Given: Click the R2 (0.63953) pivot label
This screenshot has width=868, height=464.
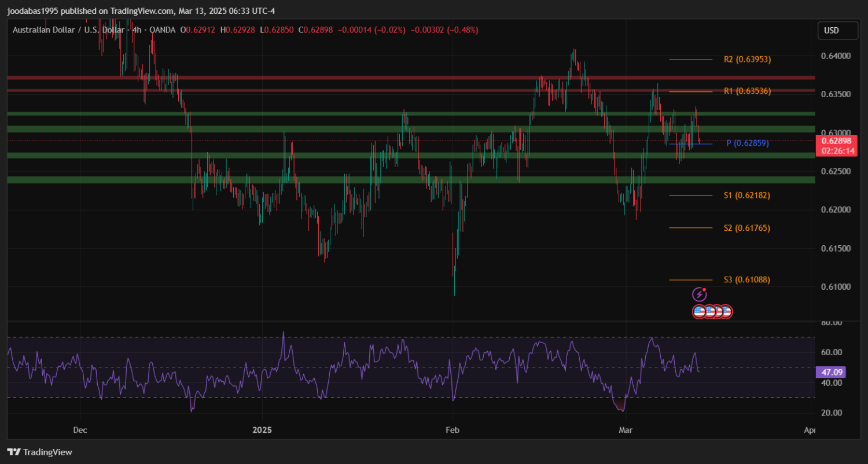Looking at the screenshot, I should (747, 59).
